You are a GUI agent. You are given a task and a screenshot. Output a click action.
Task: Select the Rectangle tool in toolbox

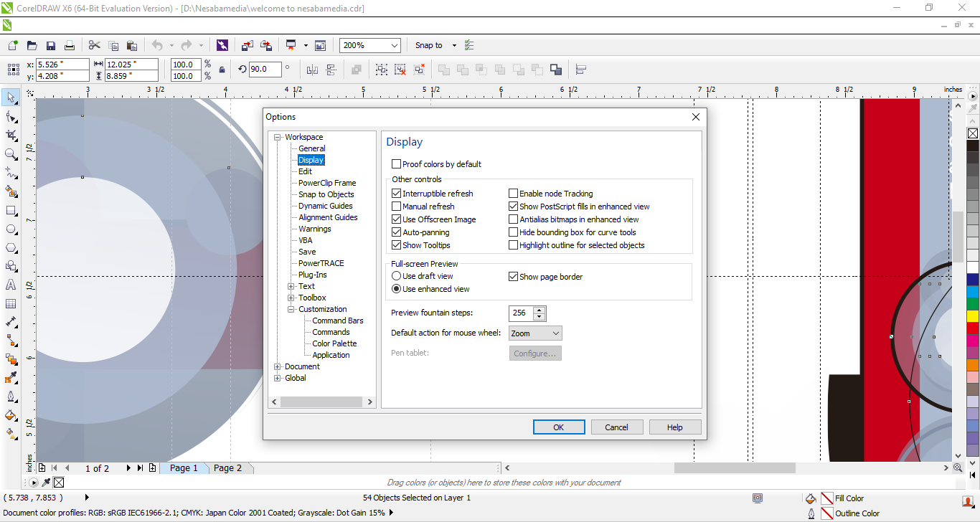point(11,211)
